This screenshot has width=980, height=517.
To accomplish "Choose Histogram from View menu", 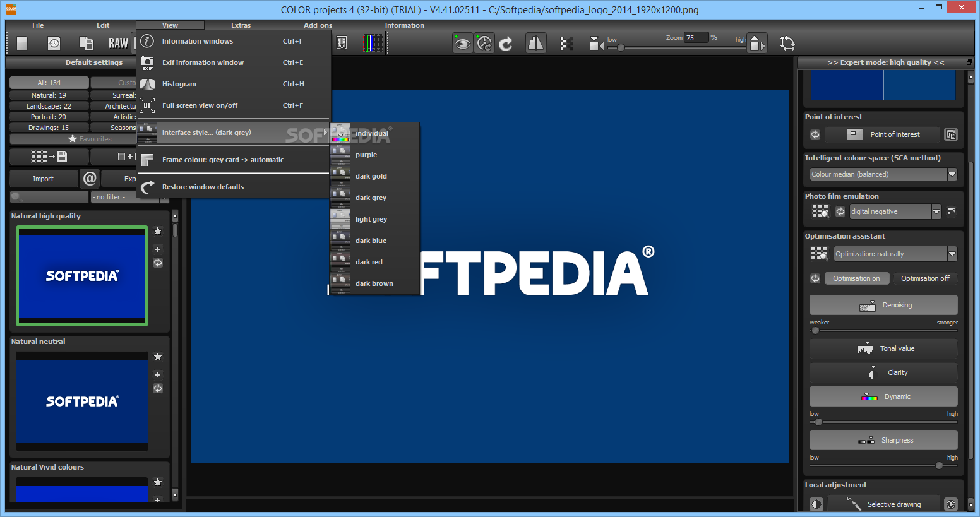I will click(233, 84).
